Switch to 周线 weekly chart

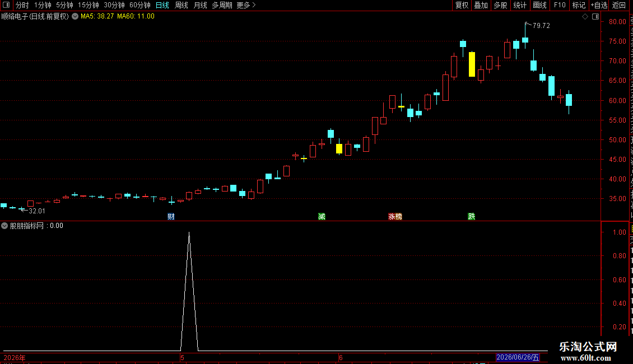[181, 5]
